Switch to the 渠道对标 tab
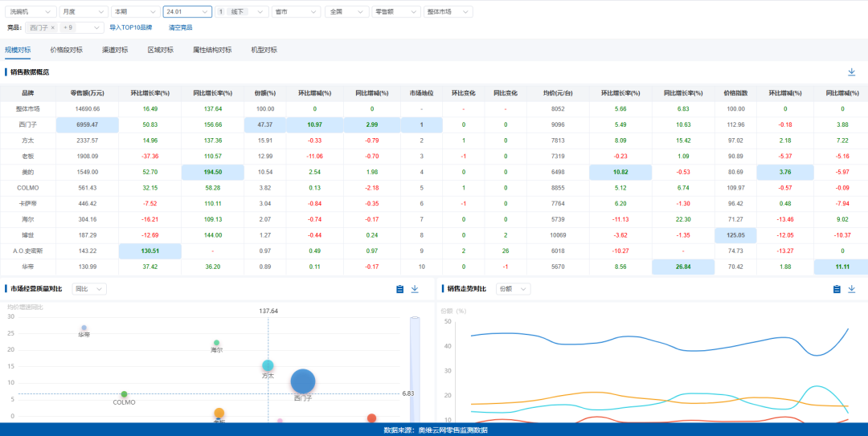 [115, 50]
